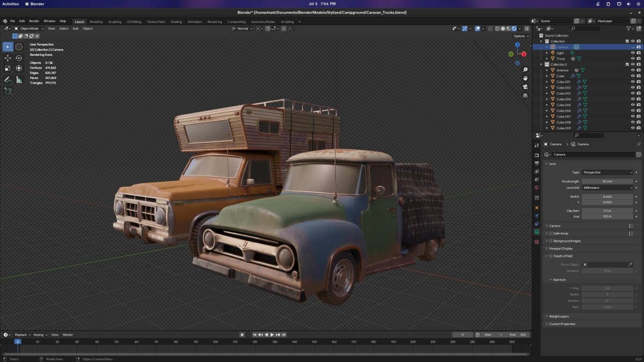Hide the Truck object in viewport

click(632, 58)
